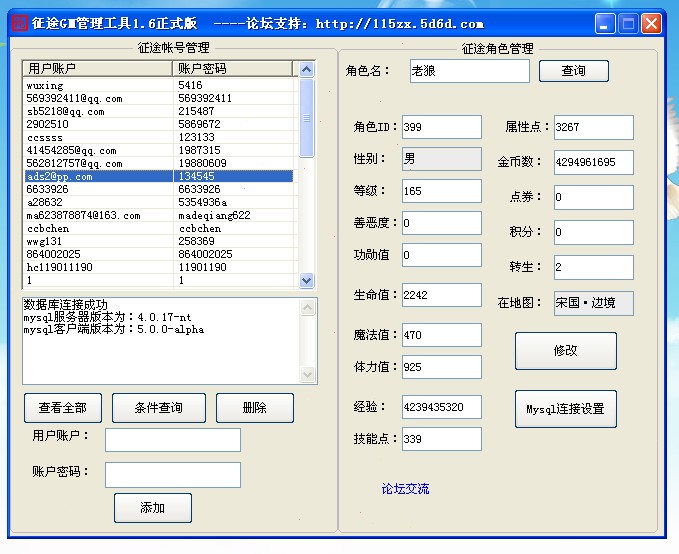The height and width of the screenshot is (554, 679).
Task: Click the 金币数 gold amount field
Action: click(x=592, y=162)
